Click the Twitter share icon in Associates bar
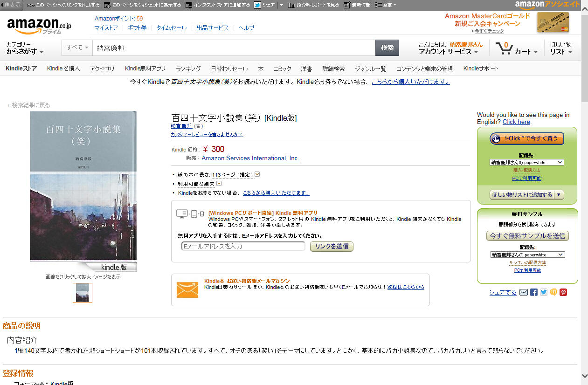Screen dimensions: 588x385 [257, 5]
